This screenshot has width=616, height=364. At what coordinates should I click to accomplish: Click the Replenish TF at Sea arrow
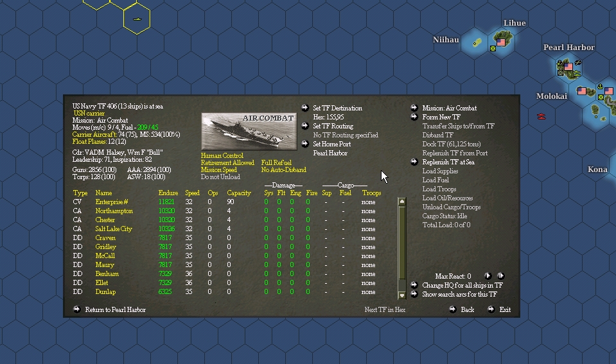coord(414,162)
